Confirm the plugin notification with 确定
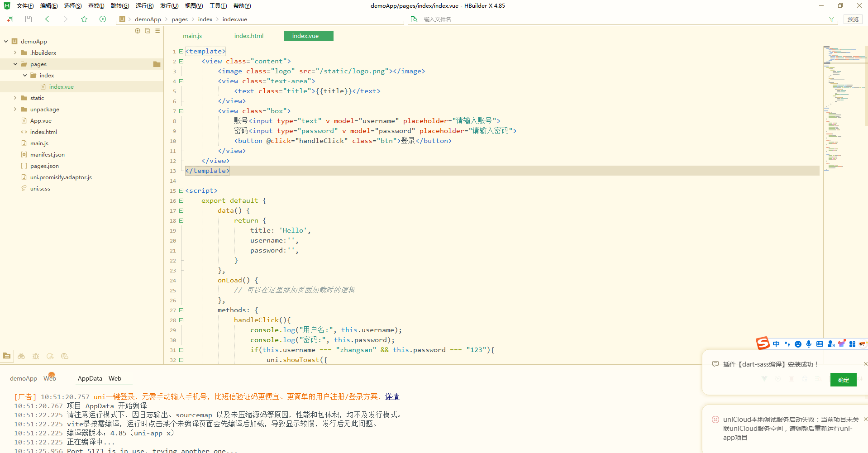 pyautogui.click(x=843, y=380)
